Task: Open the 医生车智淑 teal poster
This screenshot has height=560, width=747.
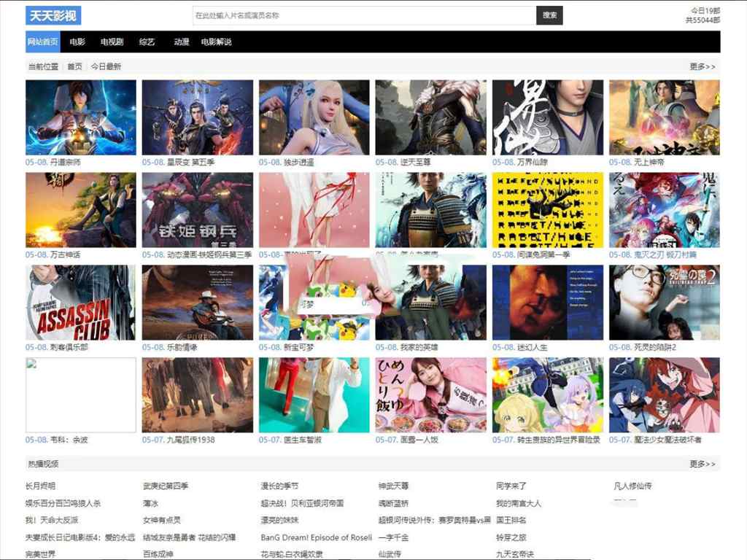Action: click(x=314, y=395)
